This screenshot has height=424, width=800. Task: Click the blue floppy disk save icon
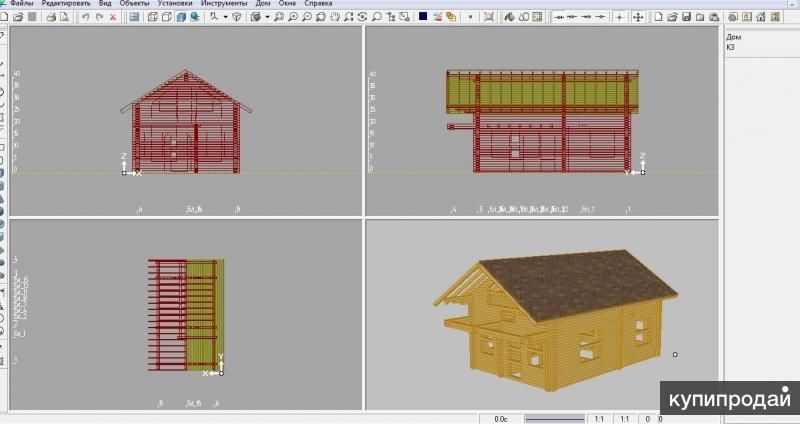coord(686,17)
